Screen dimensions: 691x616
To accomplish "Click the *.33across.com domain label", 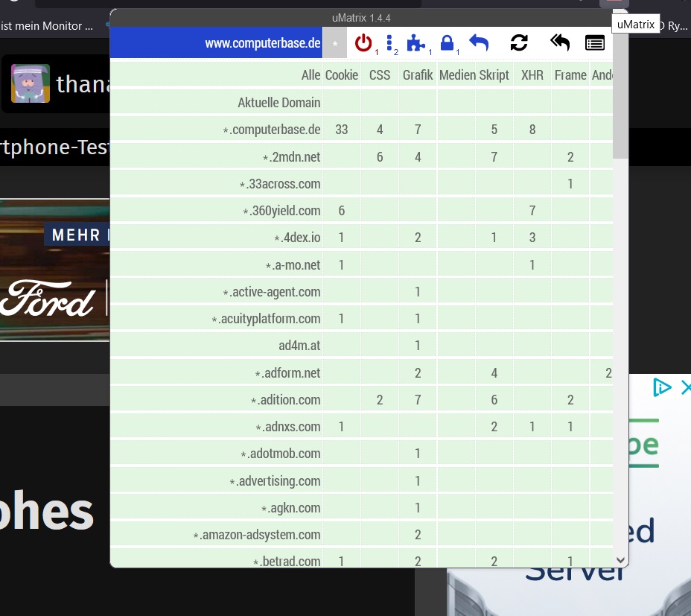I will coord(280,183).
